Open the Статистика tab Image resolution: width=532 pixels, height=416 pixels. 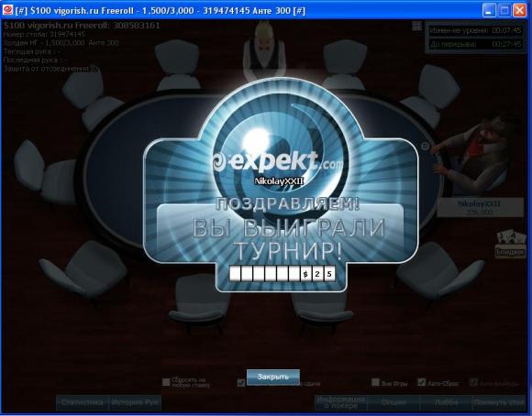82,403
